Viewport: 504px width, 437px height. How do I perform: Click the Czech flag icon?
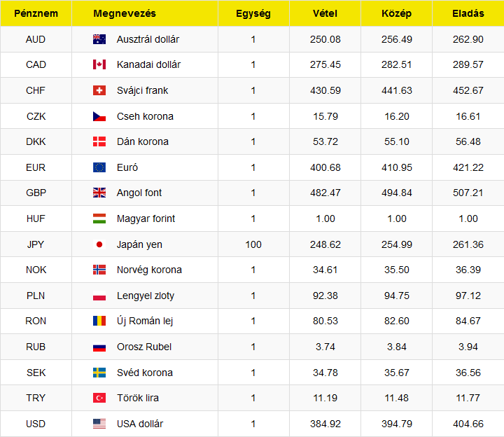pos(99,116)
